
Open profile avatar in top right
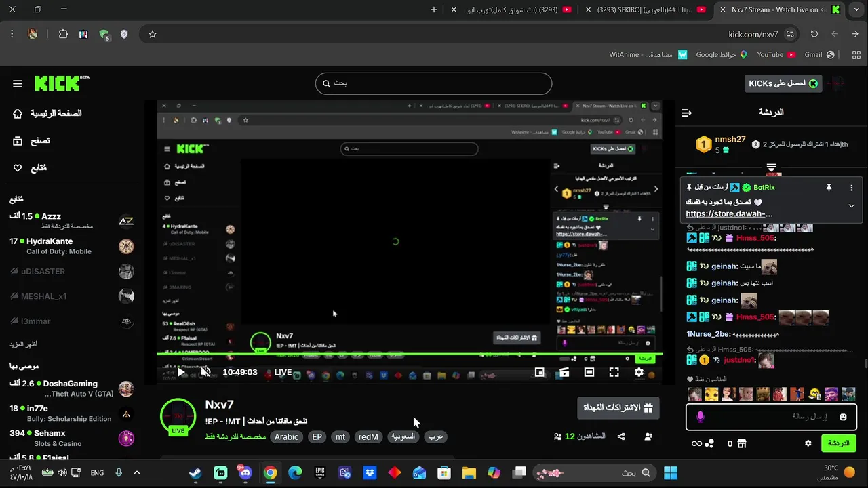point(837,83)
